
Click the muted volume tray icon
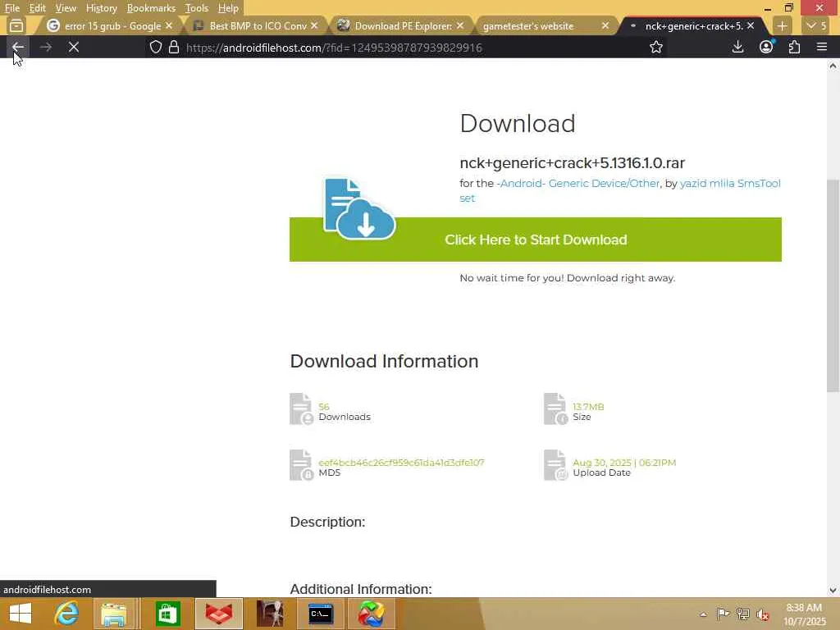[x=763, y=614]
